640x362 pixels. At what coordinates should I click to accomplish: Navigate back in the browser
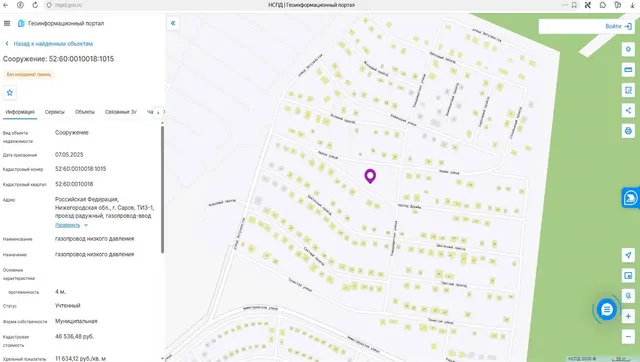(6, 5)
